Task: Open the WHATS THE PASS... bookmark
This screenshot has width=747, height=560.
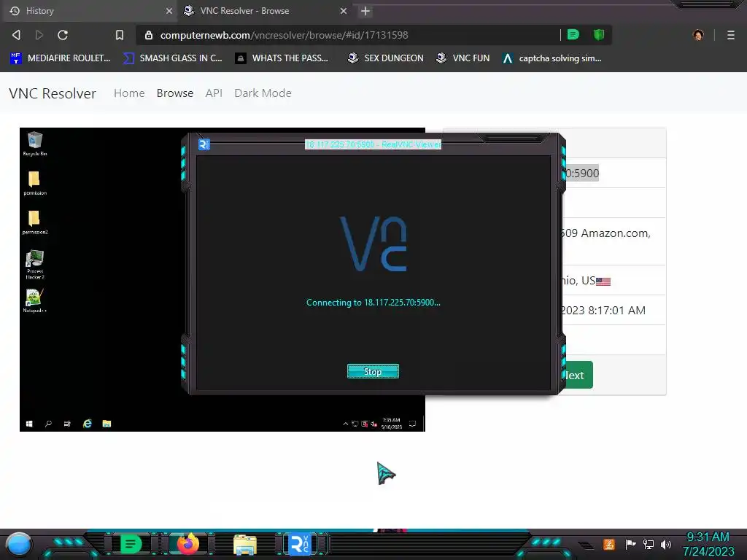Action: point(282,58)
